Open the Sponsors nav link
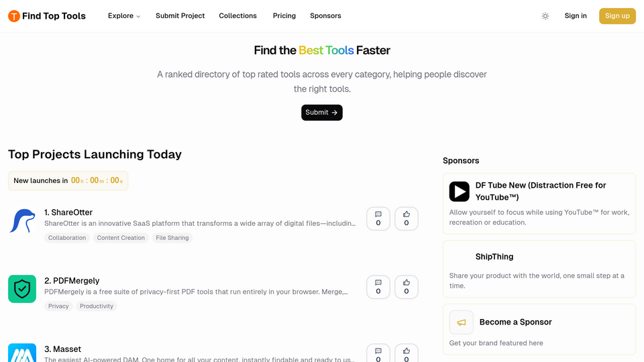Viewport: 644px width, 362px height. 325,16
